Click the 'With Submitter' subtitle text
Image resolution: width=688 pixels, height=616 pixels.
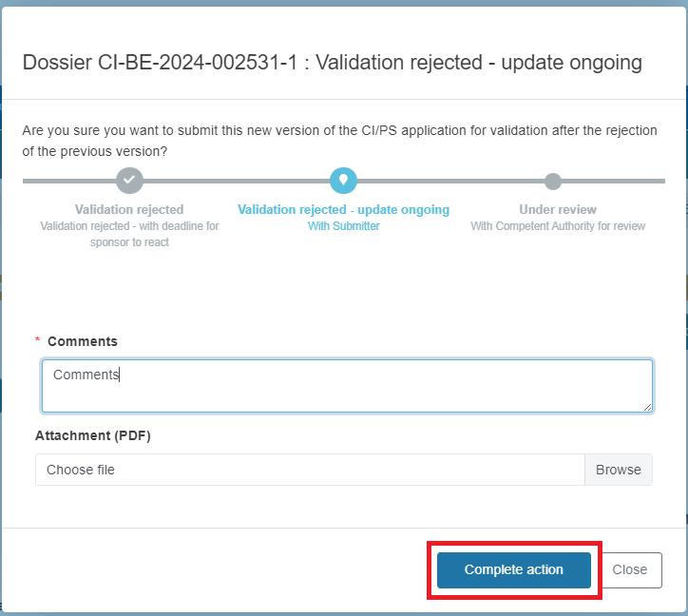point(344,226)
